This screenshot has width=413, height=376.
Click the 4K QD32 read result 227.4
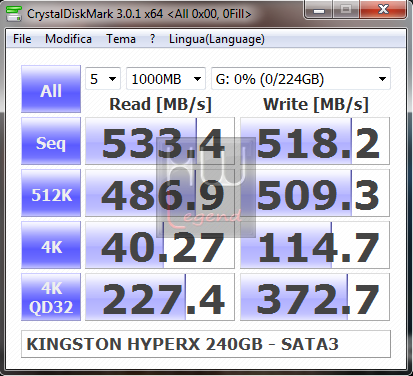tap(160, 297)
